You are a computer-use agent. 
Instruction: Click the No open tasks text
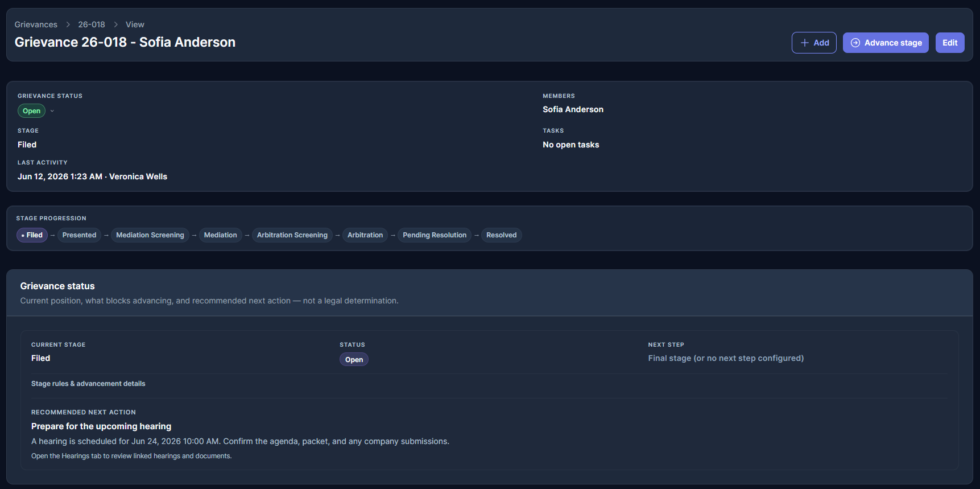570,145
